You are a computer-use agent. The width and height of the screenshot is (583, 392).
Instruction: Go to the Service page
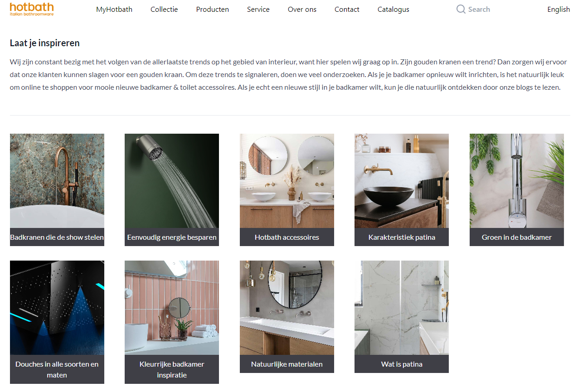pyautogui.click(x=258, y=9)
